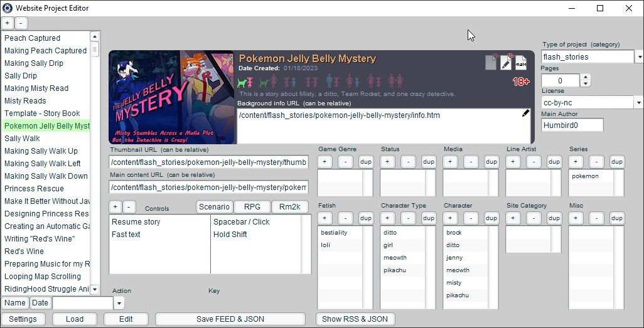Click the blank document icon in header
Image resolution: width=644 pixels, height=328 pixels.
pyautogui.click(x=491, y=62)
